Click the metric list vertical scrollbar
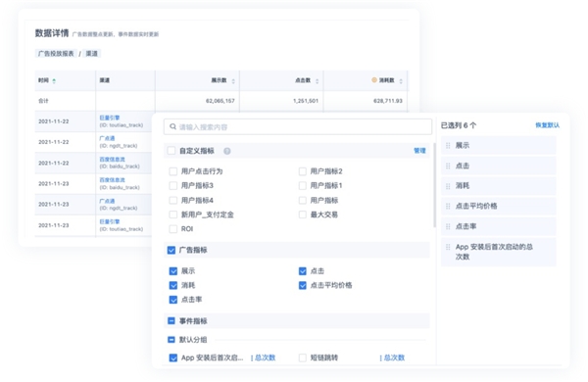 coord(434,185)
